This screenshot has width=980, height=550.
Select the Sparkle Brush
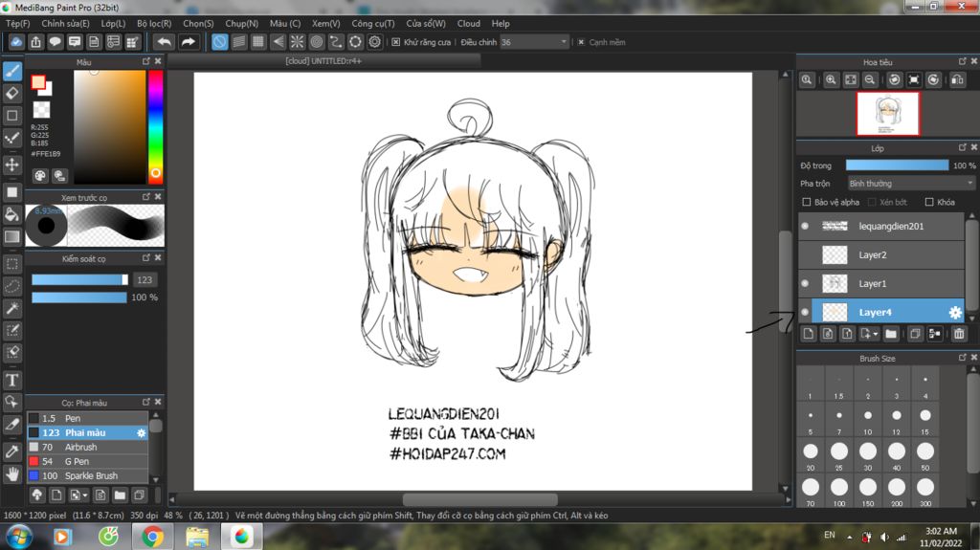tap(87, 475)
